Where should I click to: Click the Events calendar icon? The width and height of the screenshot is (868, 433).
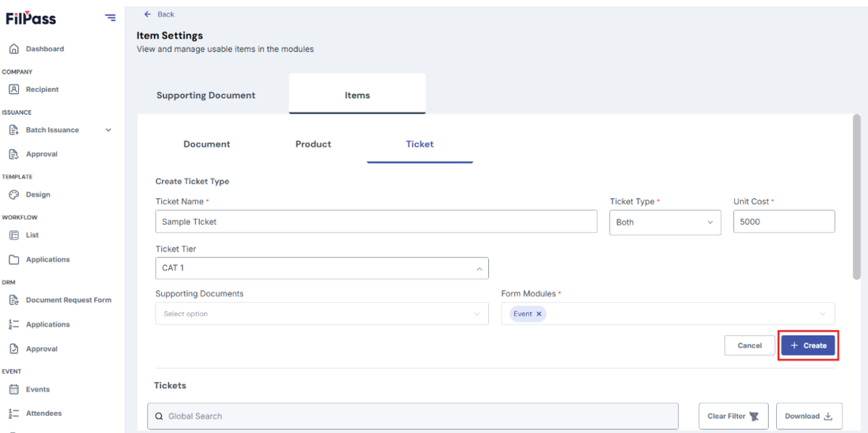(13, 389)
